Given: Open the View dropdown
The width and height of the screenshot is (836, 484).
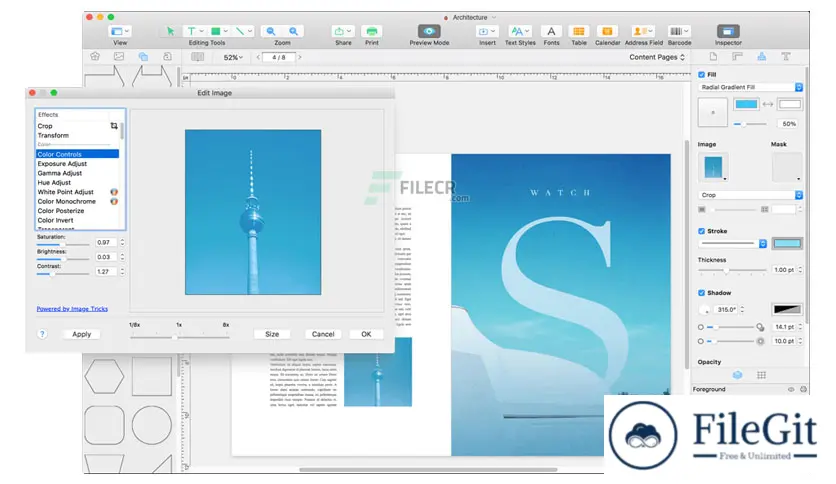Looking at the screenshot, I should (120, 31).
